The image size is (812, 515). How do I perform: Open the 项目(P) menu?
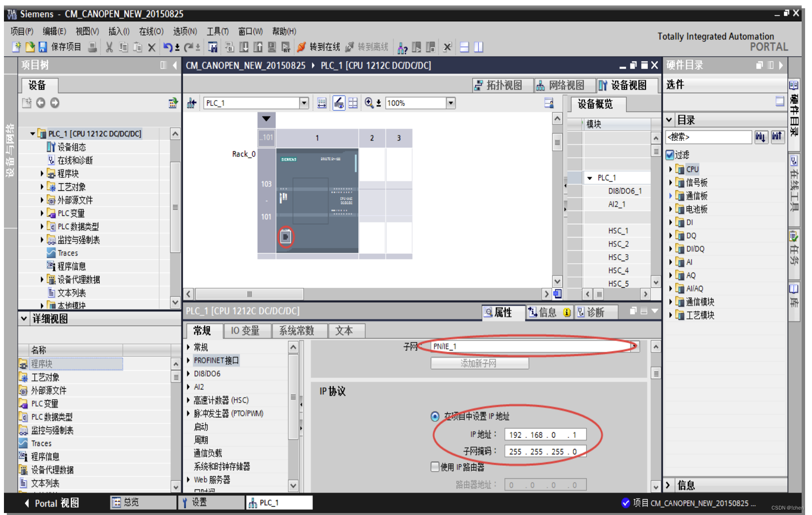point(22,31)
